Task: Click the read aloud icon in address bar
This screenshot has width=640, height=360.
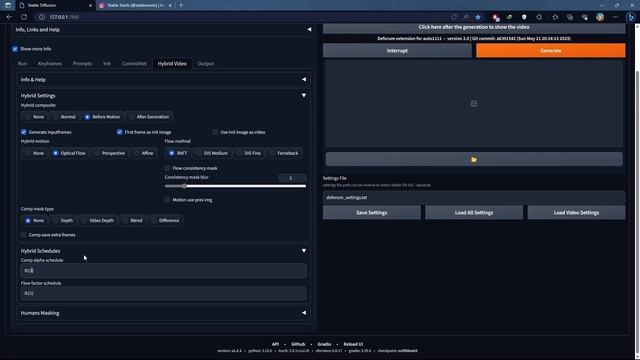Action: [x=466, y=17]
